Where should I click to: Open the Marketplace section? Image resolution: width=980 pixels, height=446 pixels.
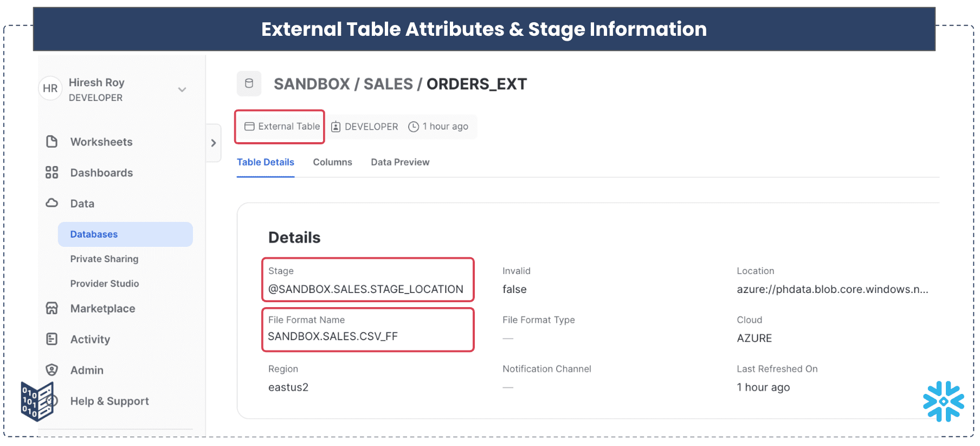tap(102, 308)
